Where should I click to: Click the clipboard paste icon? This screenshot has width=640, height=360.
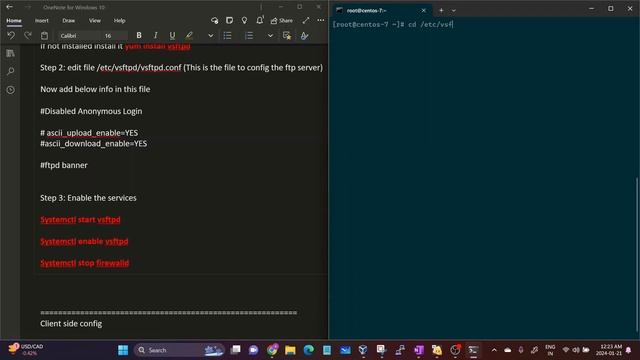point(44,36)
